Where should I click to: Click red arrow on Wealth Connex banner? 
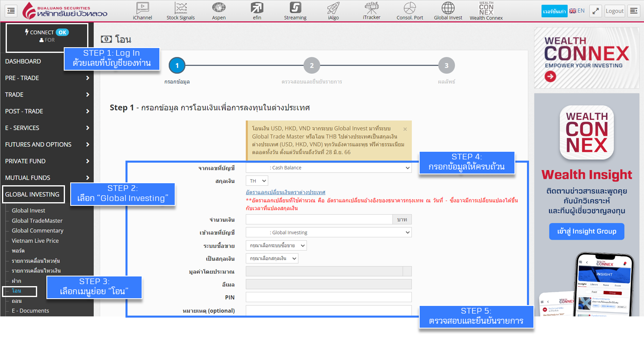(x=550, y=76)
